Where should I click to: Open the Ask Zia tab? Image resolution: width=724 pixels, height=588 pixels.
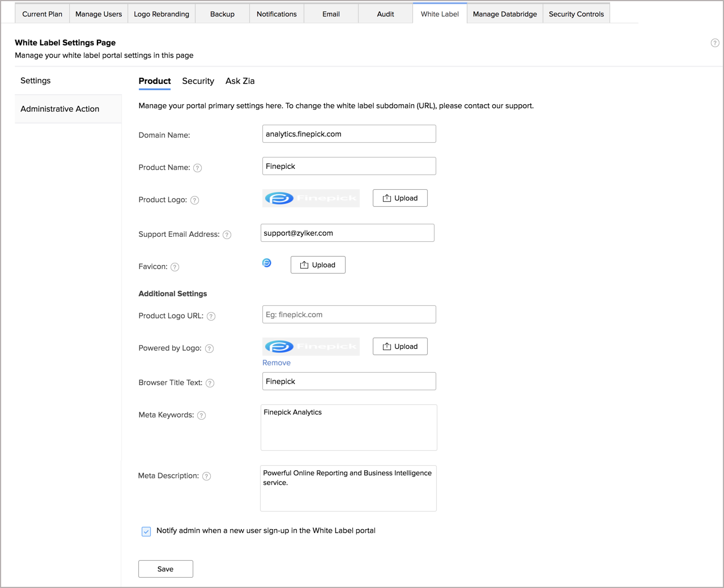pos(240,81)
